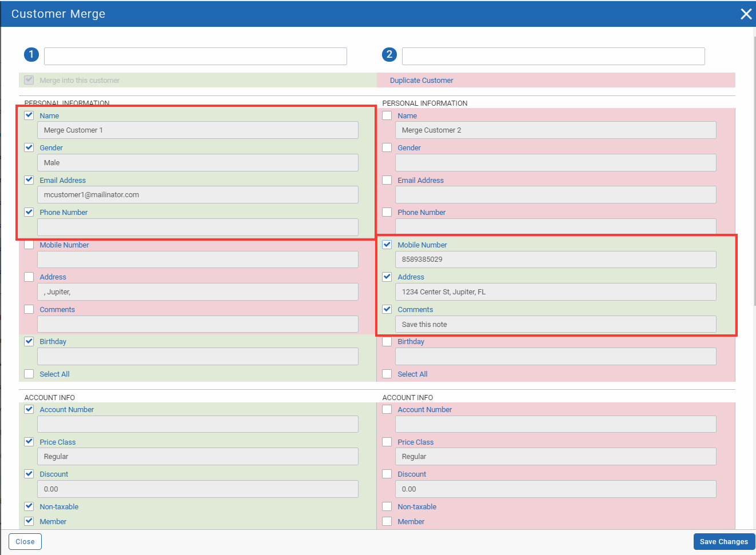Tick Select All under customer 1 personal info
Viewport: 756px width, 555px height.
pyautogui.click(x=29, y=374)
